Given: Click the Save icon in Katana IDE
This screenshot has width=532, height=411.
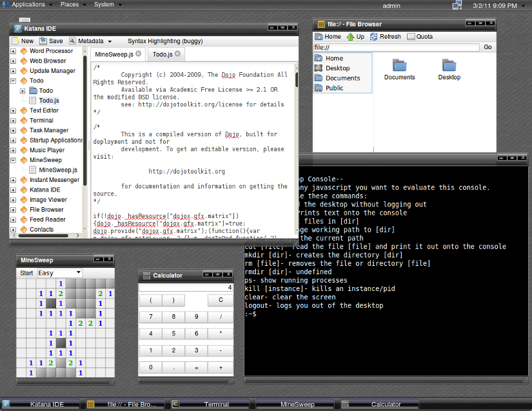Looking at the screenshot, I should click(x=43, y=41).
